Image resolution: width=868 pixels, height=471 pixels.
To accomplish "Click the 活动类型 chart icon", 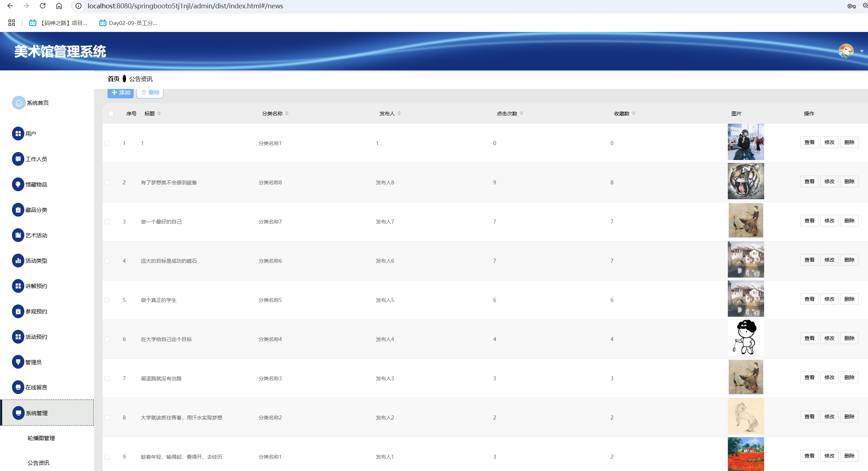I will point(18,261).
